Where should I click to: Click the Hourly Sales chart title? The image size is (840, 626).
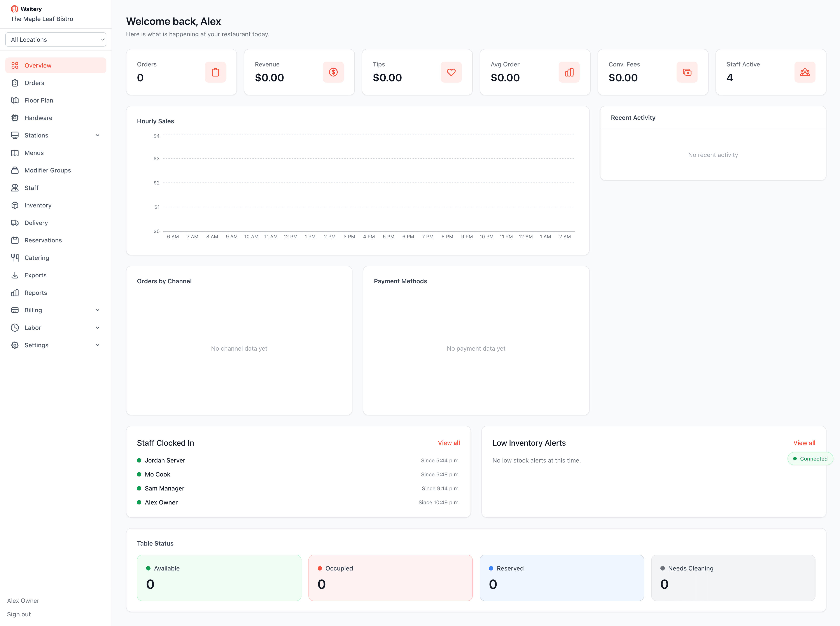[x=156, y=121]
